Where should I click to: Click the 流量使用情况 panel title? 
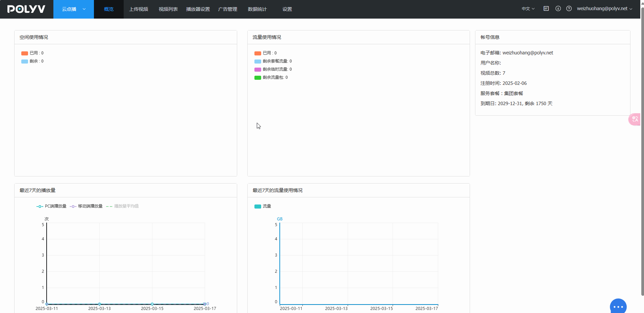(267, 37)
